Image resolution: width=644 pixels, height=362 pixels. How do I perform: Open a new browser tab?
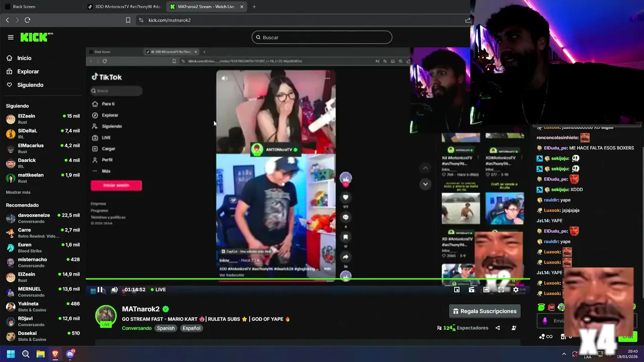[x=254, y=7]
